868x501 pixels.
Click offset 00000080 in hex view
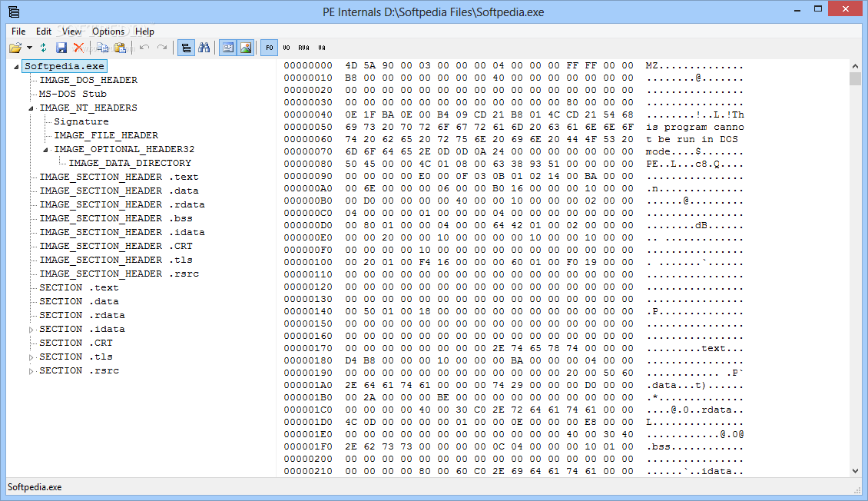308,164
